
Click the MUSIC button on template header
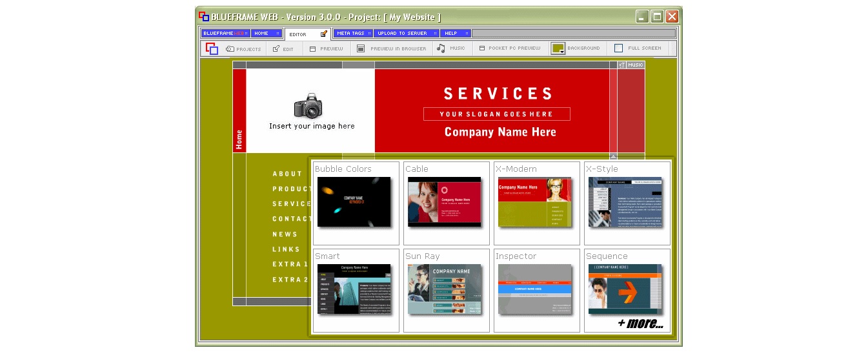pos(635,65)
